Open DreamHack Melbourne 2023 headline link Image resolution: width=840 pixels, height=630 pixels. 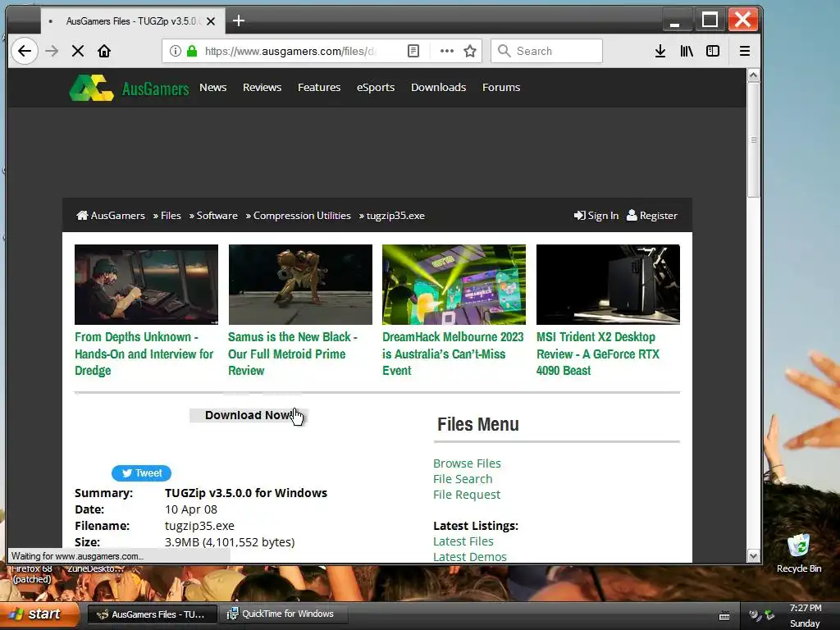click(453, 354)
